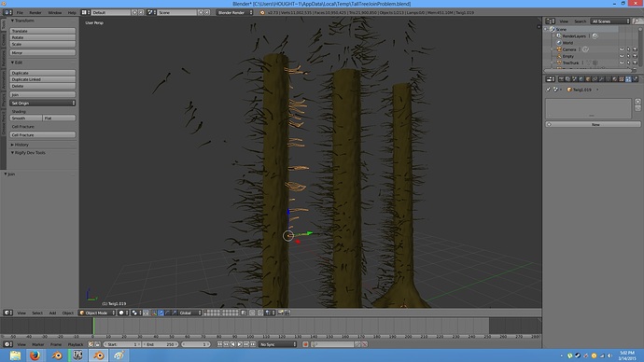644x362 pixels.
Task: Click the OpenGL render animation icon
Action: click(287, 313)
